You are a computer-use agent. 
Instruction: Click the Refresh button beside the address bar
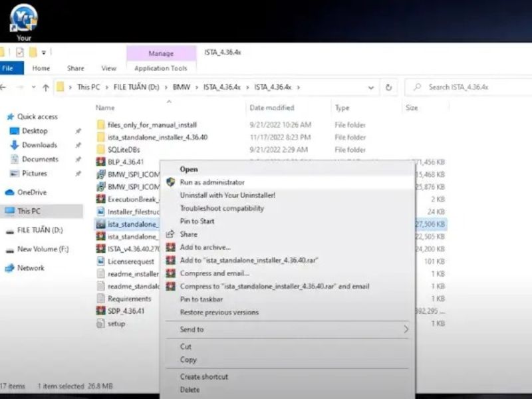(388, 87)
